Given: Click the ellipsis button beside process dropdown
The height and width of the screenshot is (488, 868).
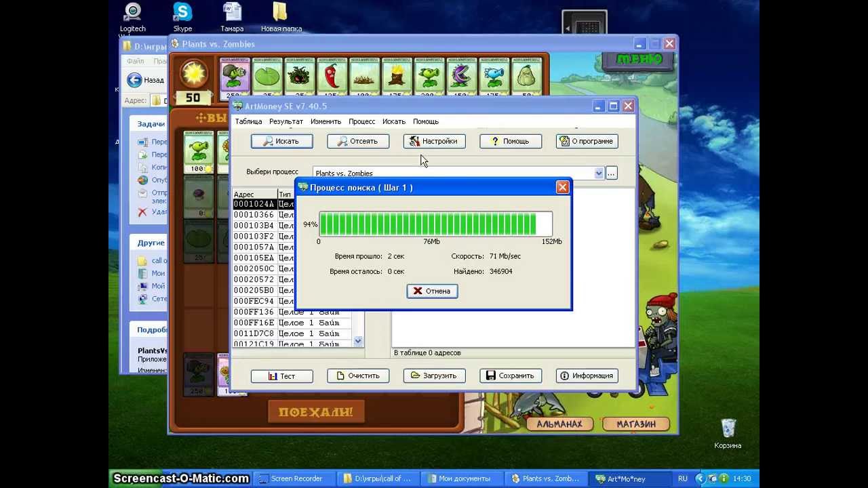Looking at the screenshot, I should point(611,174).
